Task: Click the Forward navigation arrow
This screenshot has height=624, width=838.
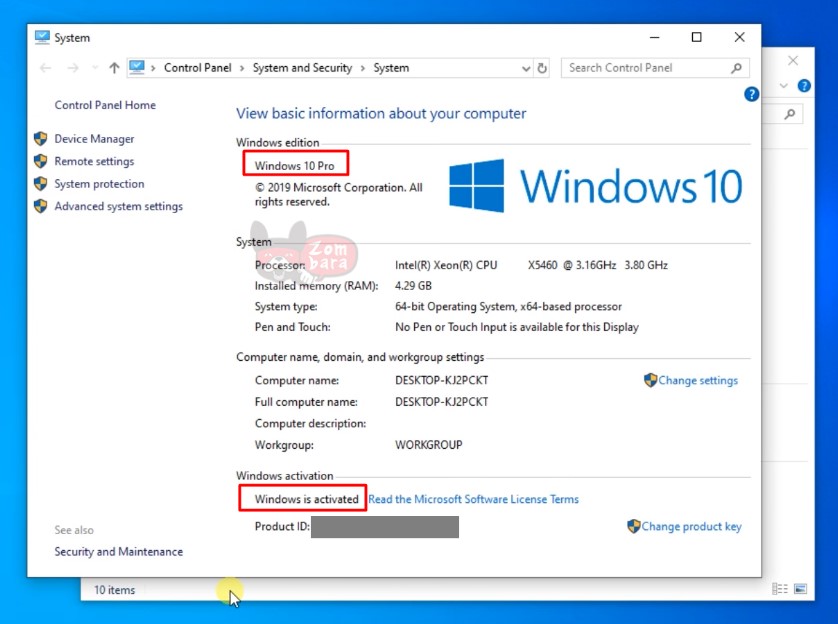Action: [x=73, y=68]
